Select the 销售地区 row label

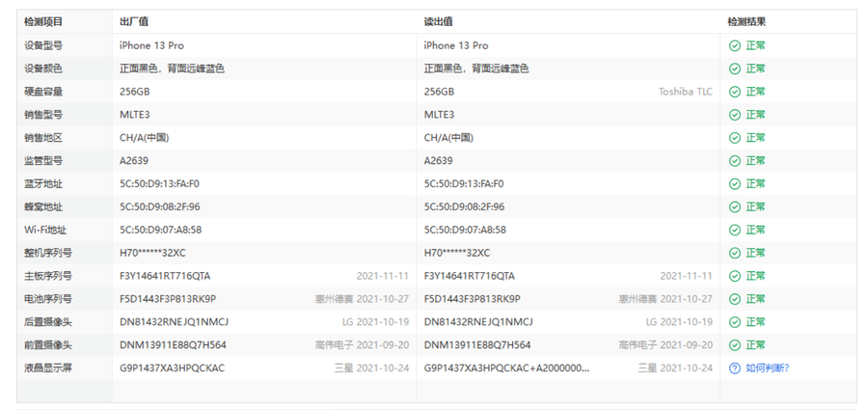pos(43,138)
